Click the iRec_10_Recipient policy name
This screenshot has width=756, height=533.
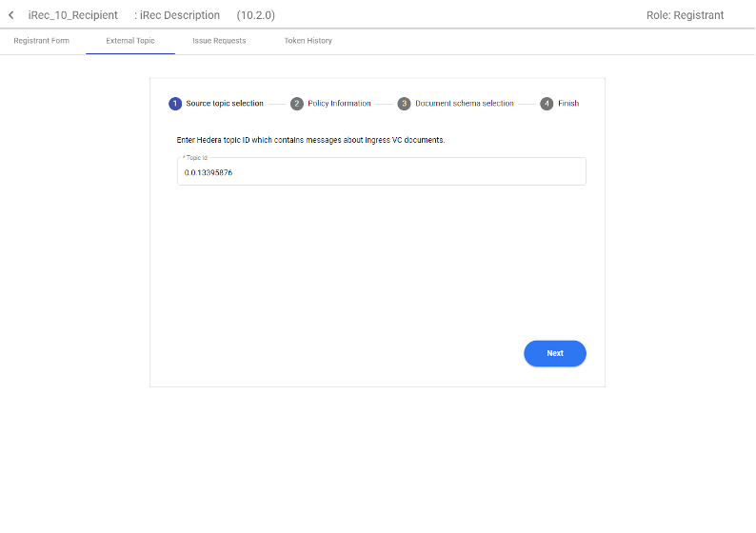pyautogui.click(x=73, y=15)
